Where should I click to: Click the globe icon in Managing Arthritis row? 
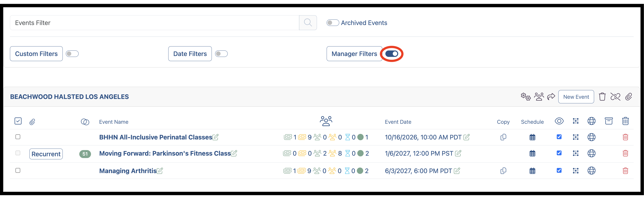tap(591, 171)
